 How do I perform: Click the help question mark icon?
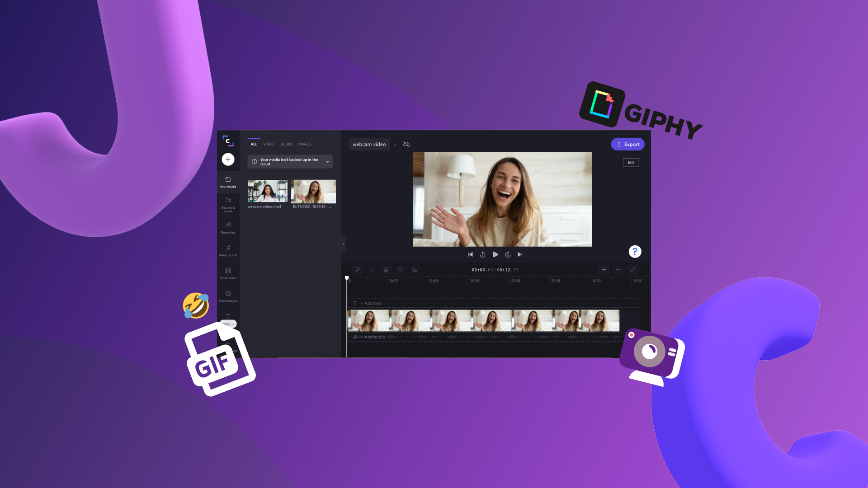[x=635, y=251]
